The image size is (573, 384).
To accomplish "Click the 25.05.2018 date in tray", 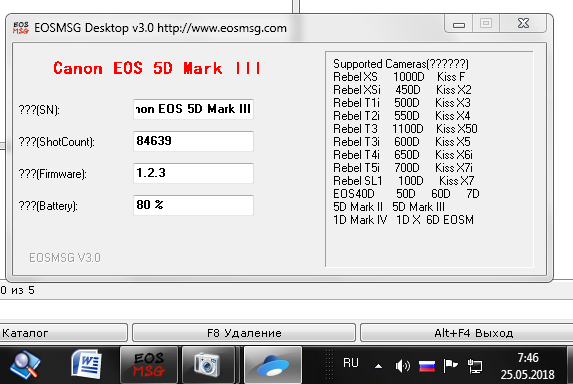I will pos(528,375).
